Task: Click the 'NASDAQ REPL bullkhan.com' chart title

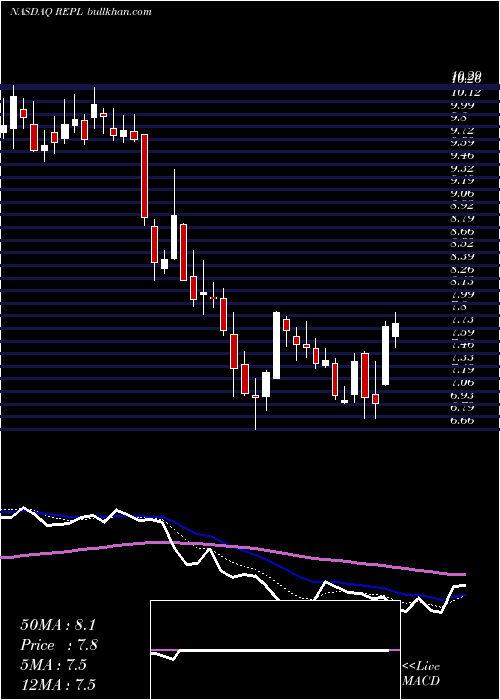Action: click(81, 12)
